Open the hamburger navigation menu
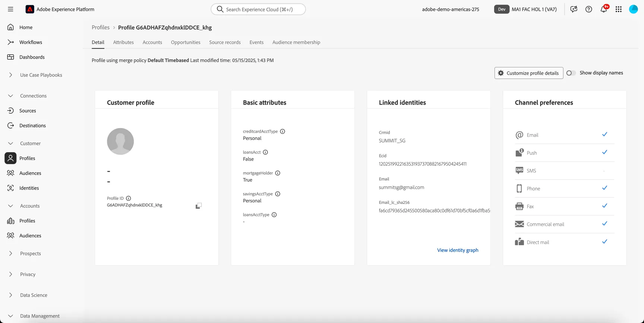The height and width of the screenshot is (323, 644). tap(10, 9)
